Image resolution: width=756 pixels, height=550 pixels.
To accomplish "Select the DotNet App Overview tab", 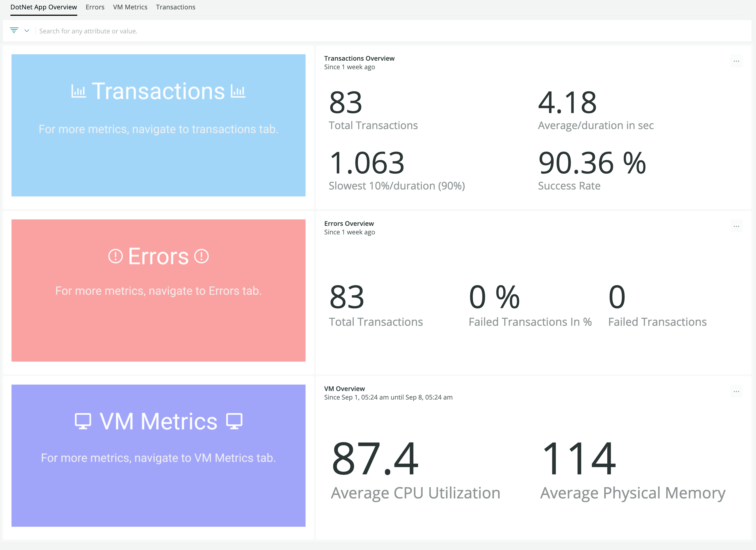I will point(44,7).
